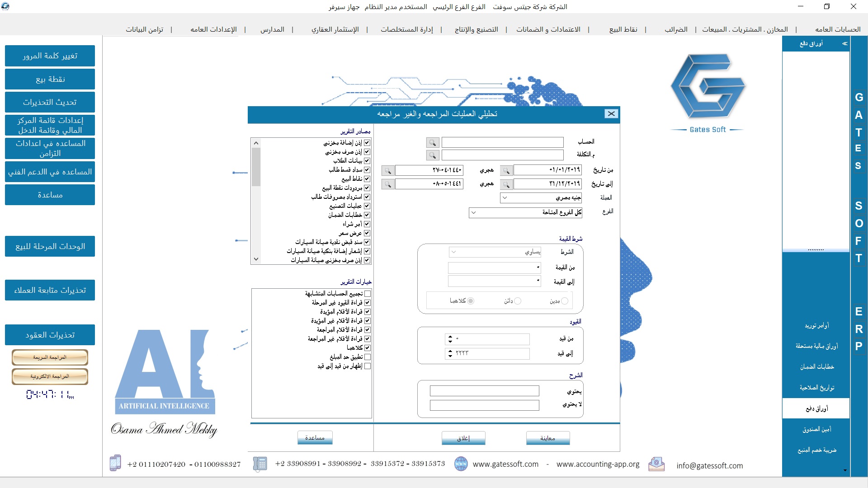Click the من القيمة value field
The height and width of the screenshot is (488, 868).
(x=495, y=268)
